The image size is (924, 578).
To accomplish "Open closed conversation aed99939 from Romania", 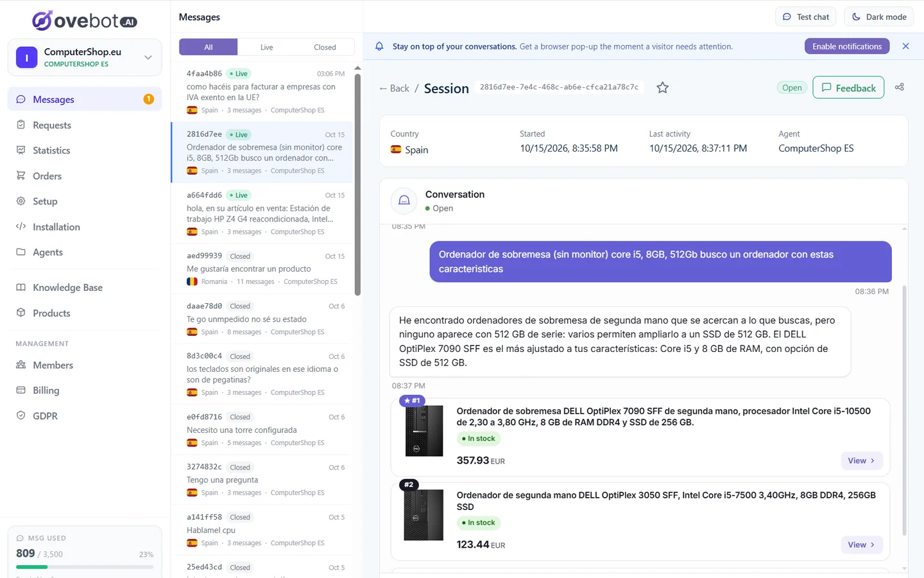I will point(262,268).
